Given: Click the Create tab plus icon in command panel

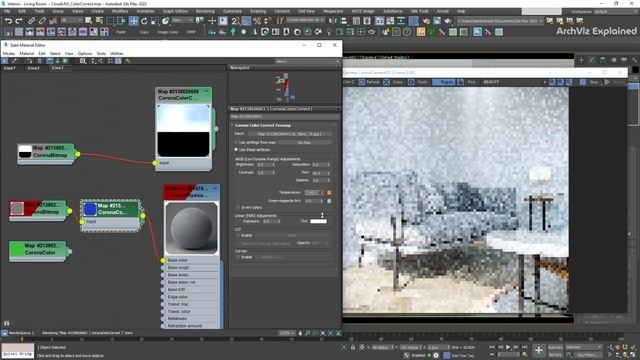Looking at the screenshot, I should [581, 60].
